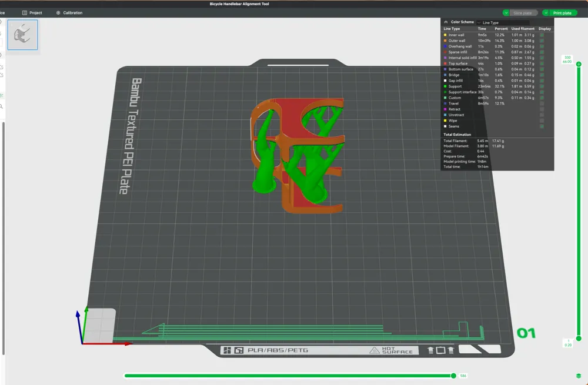Toggle display of Support lines

pos(542,86)
